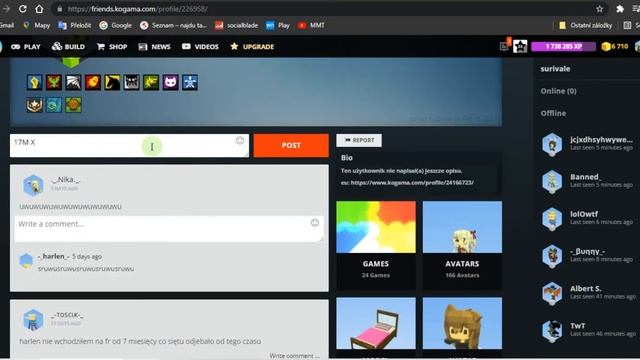Open the kogama.com profile link in Bio
Image resolution: width=640 pixels, height=360 pixels.
[412, 183]
